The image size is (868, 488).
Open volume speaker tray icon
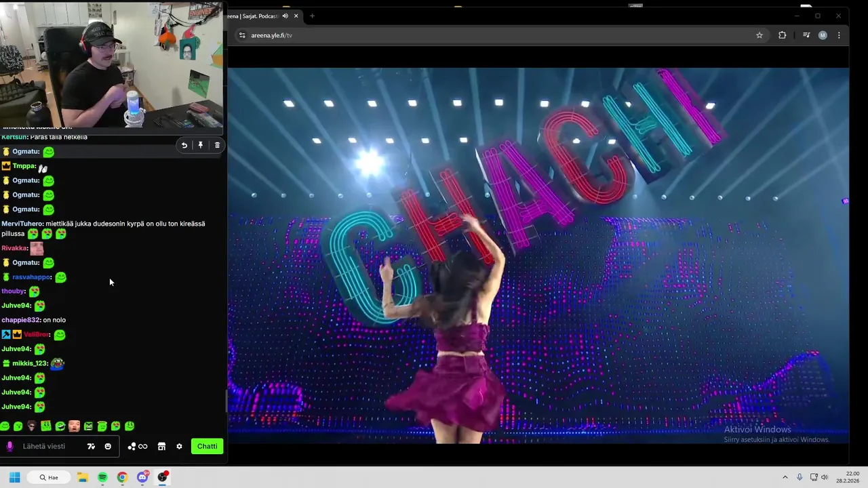click(x=825, y=477)
